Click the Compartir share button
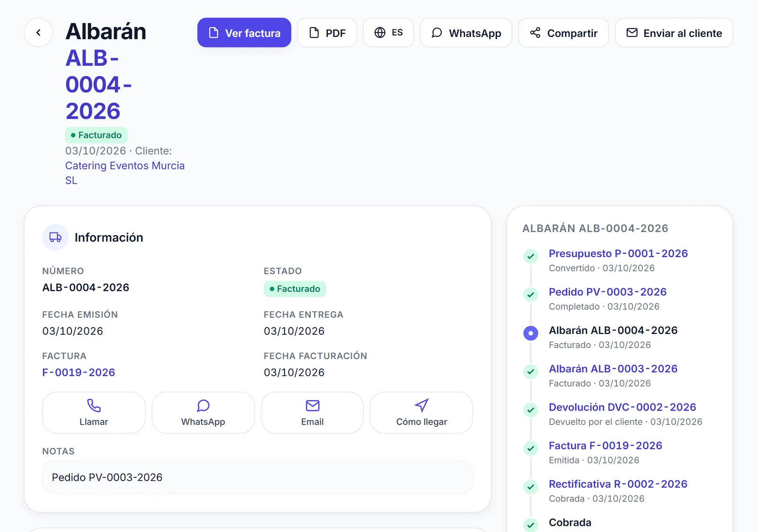The width and height of the screenshot is (757, 532). click(563, 33)
